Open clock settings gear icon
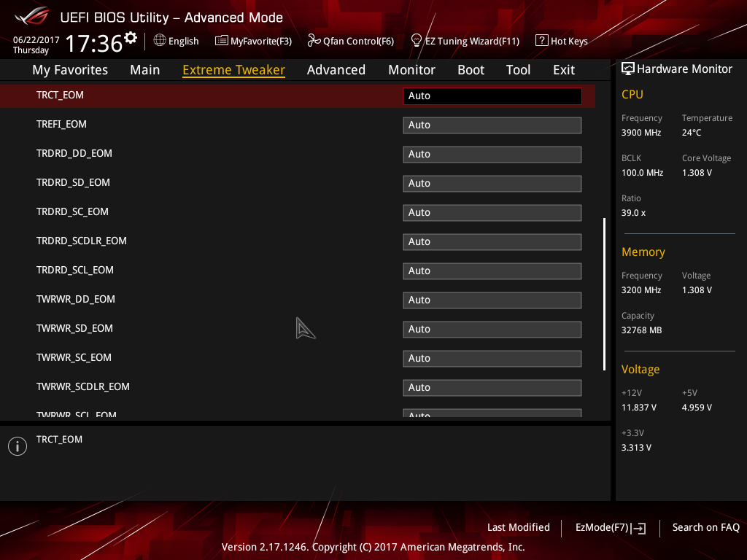This screenshot has width=747, height=560. [x=131, y=37]
